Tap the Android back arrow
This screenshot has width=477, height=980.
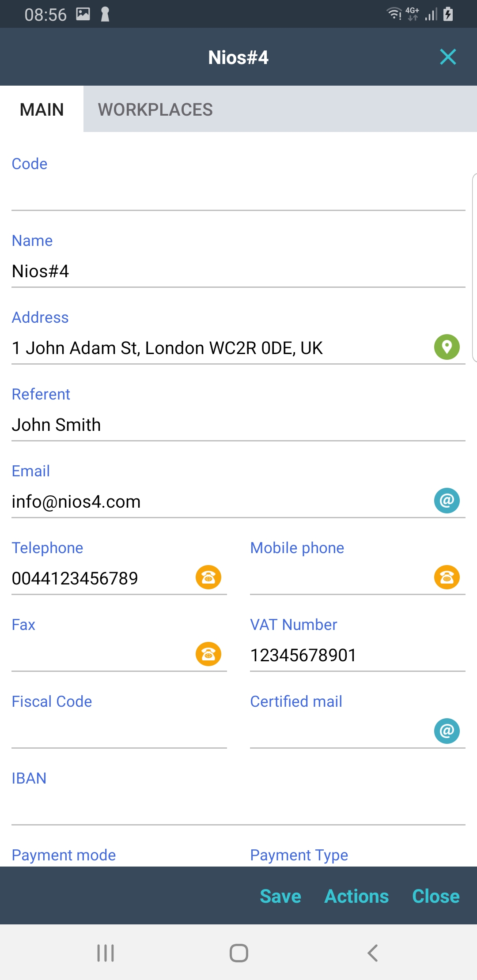tap(373, 953)
